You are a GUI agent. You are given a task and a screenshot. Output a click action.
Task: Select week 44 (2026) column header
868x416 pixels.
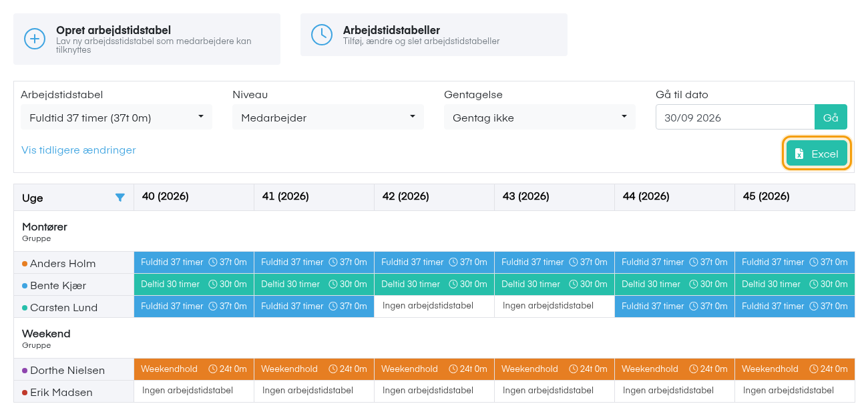tap(674, 197)
